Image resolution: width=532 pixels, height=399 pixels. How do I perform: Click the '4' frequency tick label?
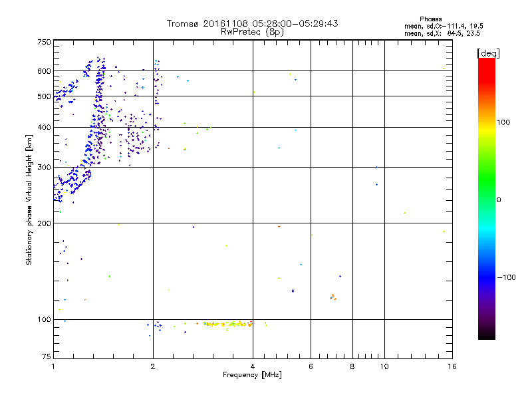[253, 366]
